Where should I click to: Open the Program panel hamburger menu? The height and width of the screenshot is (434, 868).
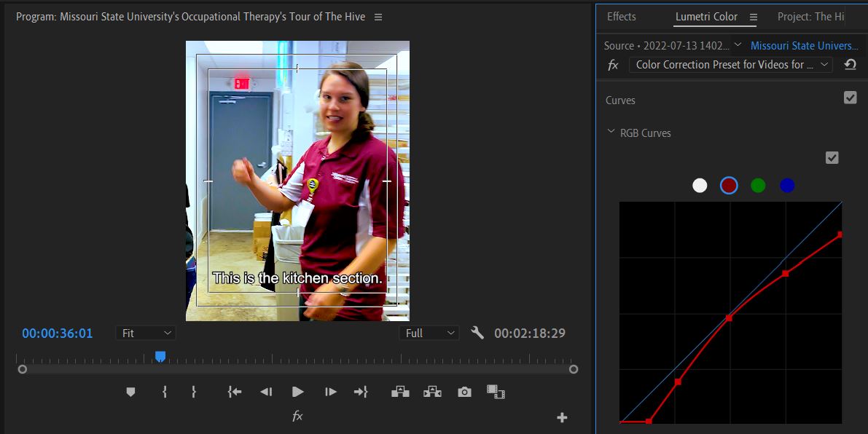[x=378, y=17]
